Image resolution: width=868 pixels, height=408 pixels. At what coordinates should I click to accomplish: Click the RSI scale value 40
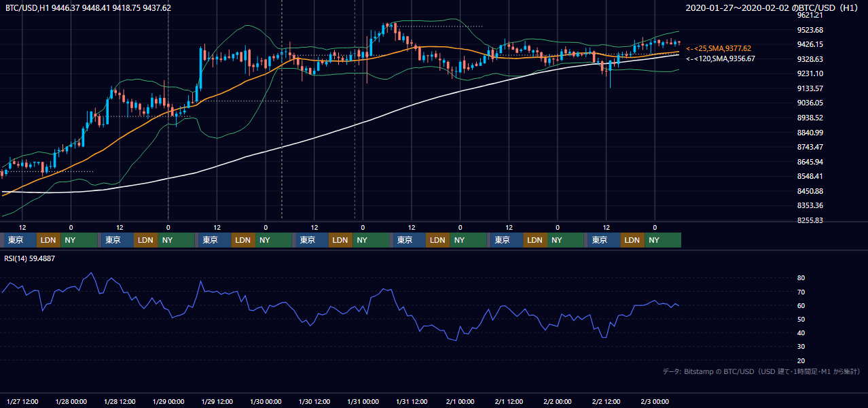[x=801, y=333]
